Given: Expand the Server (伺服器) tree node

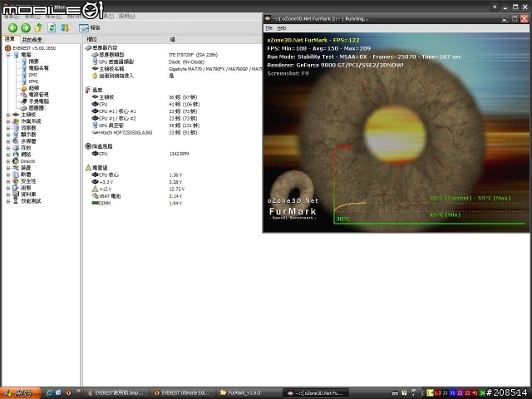Looking at the screenshot, I should pyautogui.click(x=8, y=128).
